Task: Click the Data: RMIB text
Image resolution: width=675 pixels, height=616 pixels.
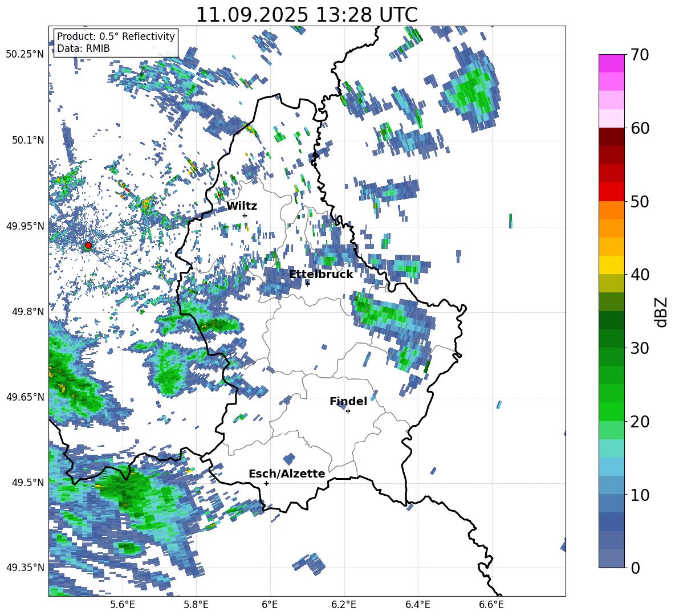Action: [83, 48]
